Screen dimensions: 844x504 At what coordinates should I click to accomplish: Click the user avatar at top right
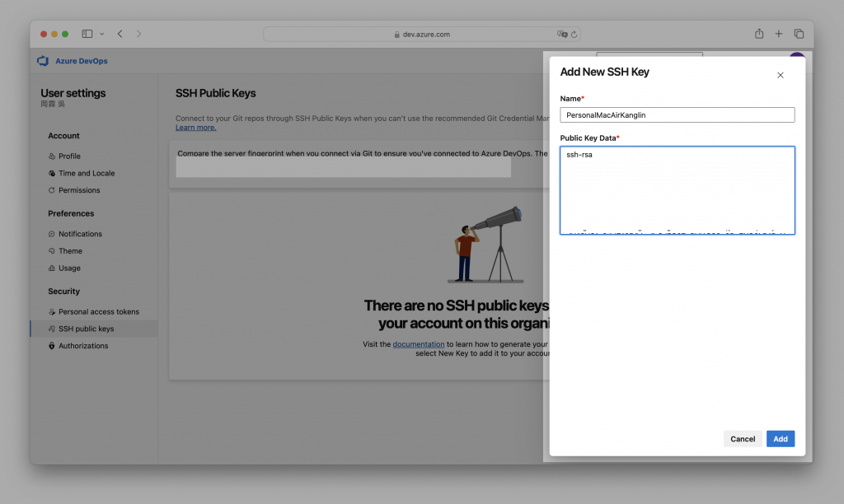tap(797, 55)
